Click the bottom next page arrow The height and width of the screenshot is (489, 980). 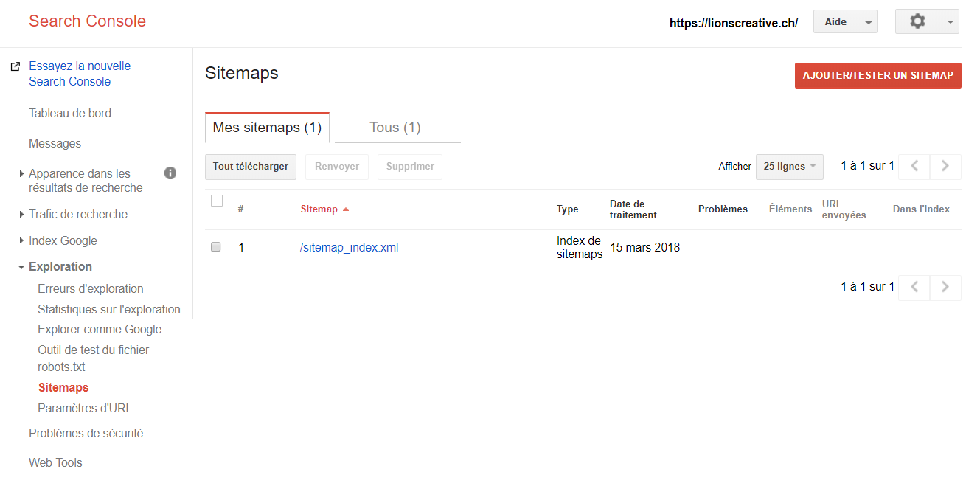pos(945,288)
